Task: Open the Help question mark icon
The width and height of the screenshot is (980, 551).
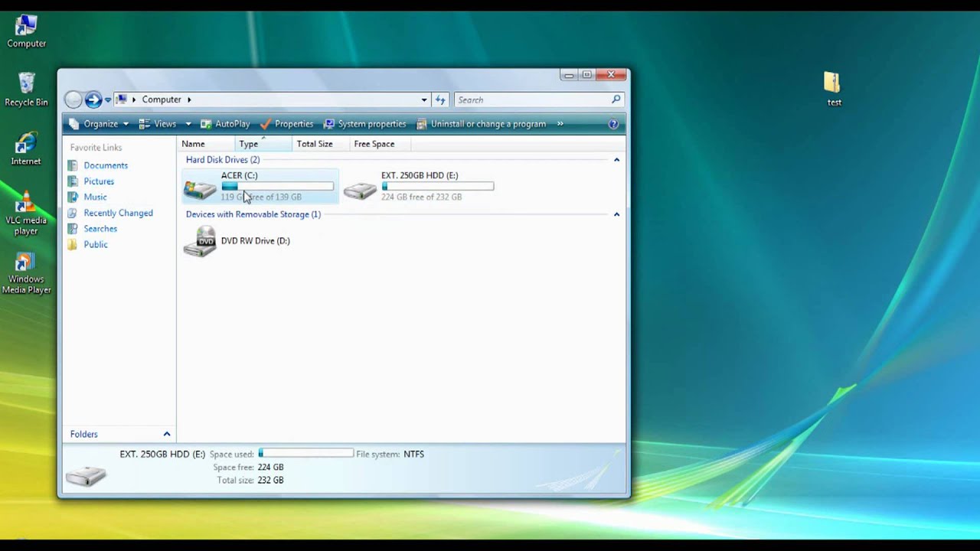Action: (613, 124)
